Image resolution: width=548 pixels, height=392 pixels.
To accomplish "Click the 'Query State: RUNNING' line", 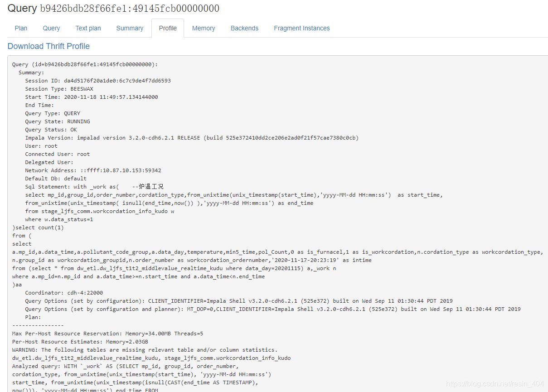I will pos(58,121).
